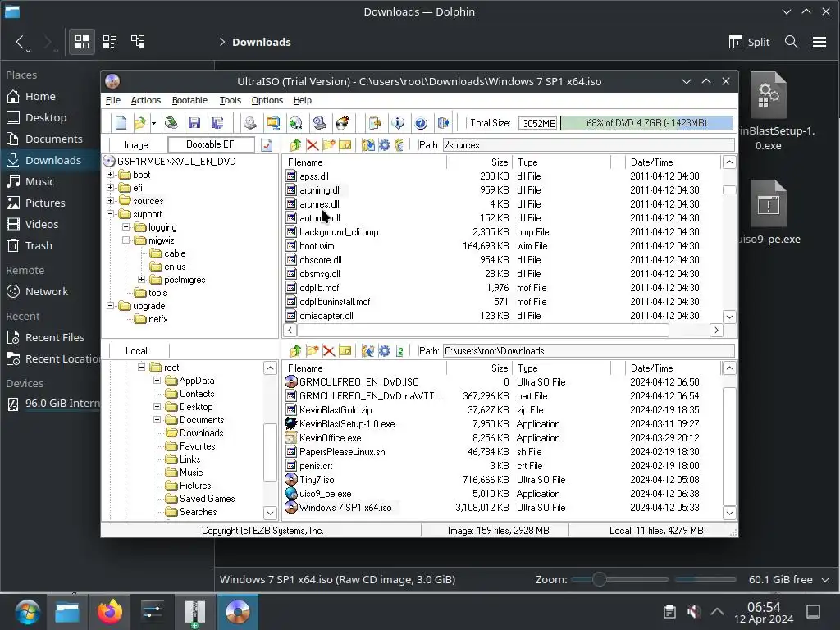Open the Bootable menu
The width and height of the screenshot is (840, 630).
tap(189, 100)
